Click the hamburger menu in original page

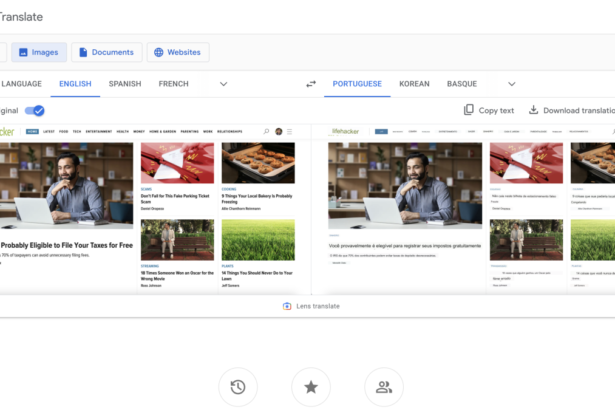(x=289, y=131)
